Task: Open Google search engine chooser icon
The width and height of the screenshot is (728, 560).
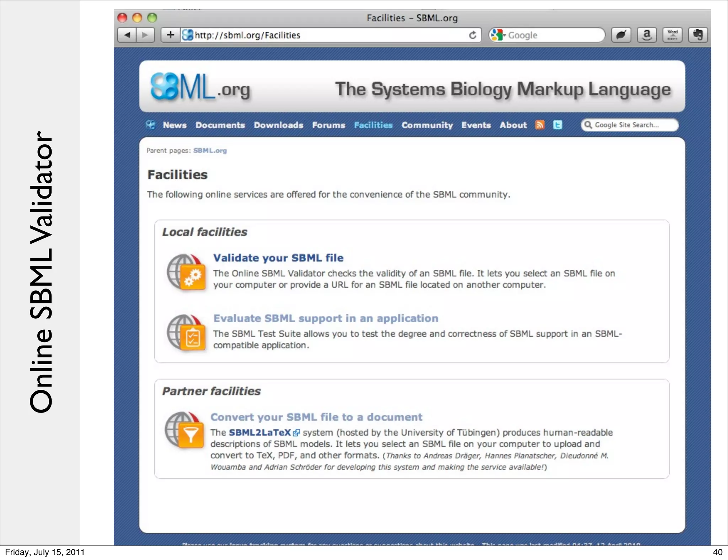Action: 498,35
